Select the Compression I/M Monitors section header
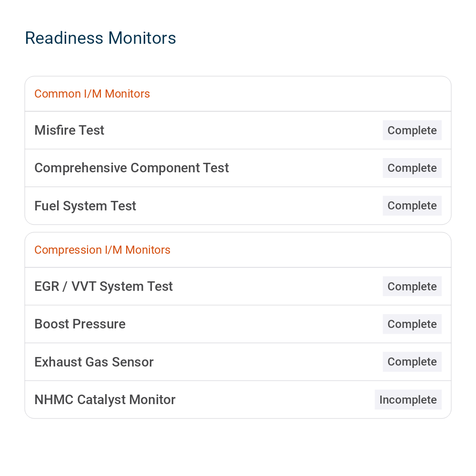Viewport: 476px width, 476px height. [x=102, y=250]
